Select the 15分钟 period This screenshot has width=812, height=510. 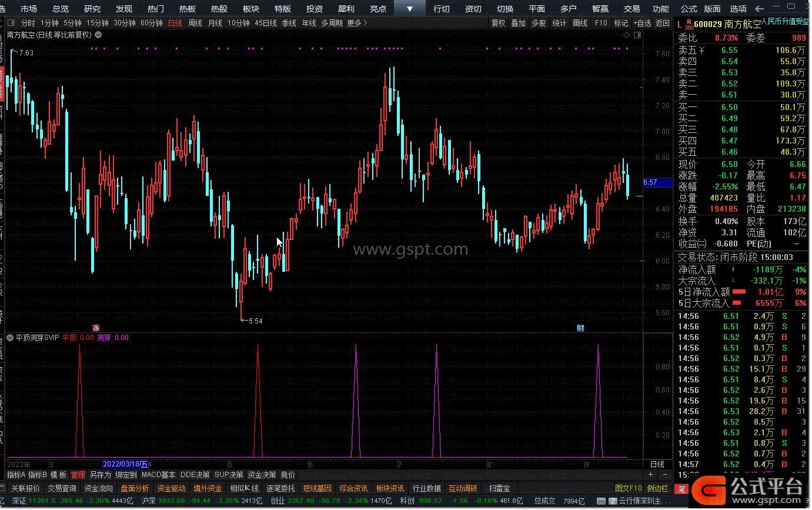click(x=98, y=23)
